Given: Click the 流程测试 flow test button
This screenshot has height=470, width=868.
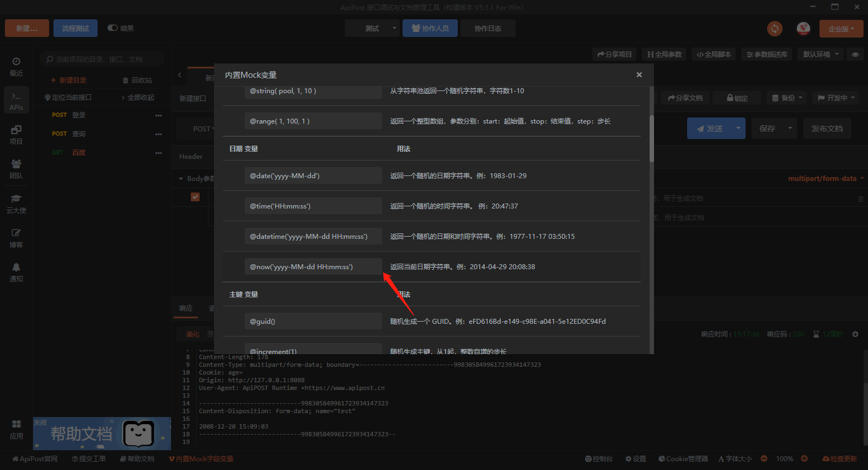Looking at the screenshot, I should point(76,28).
